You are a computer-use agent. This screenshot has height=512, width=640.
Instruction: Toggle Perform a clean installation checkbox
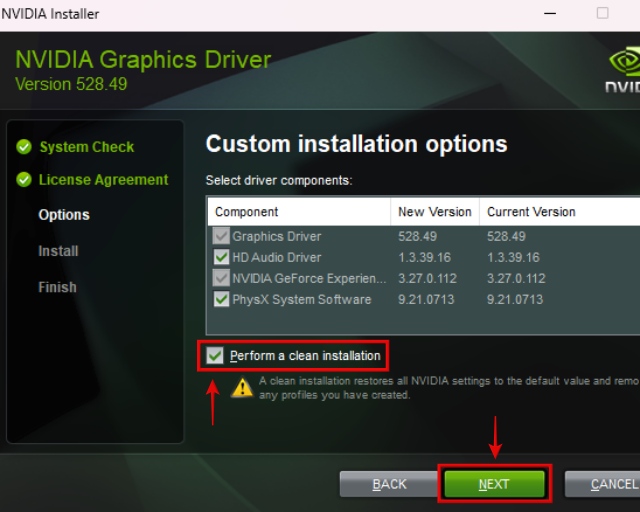coord(215,355)
